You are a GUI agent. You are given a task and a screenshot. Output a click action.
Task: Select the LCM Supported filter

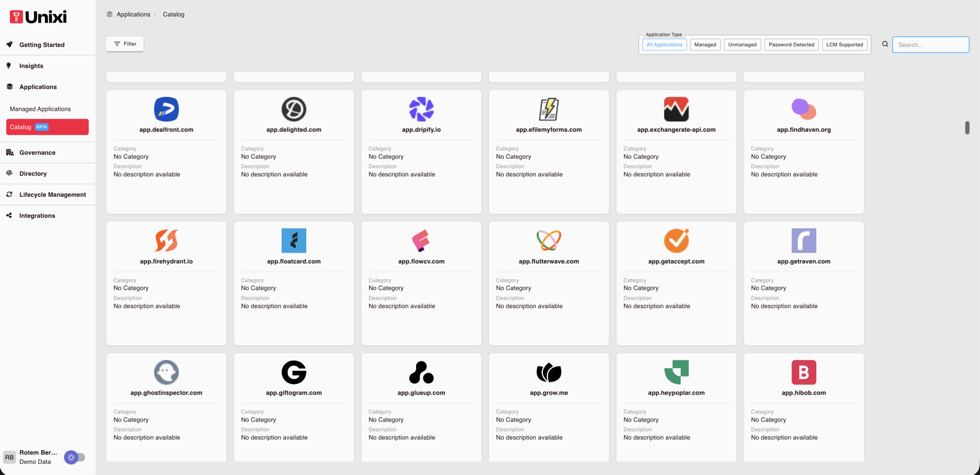click(x=845, y=45)
